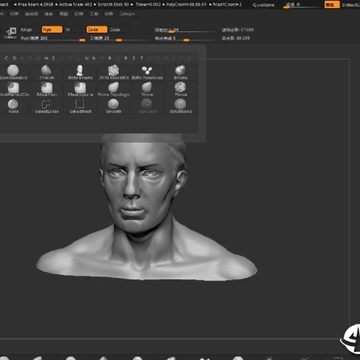Filter brushes by letter I
This screenshot has height=360, width=360.
point(54,58)
